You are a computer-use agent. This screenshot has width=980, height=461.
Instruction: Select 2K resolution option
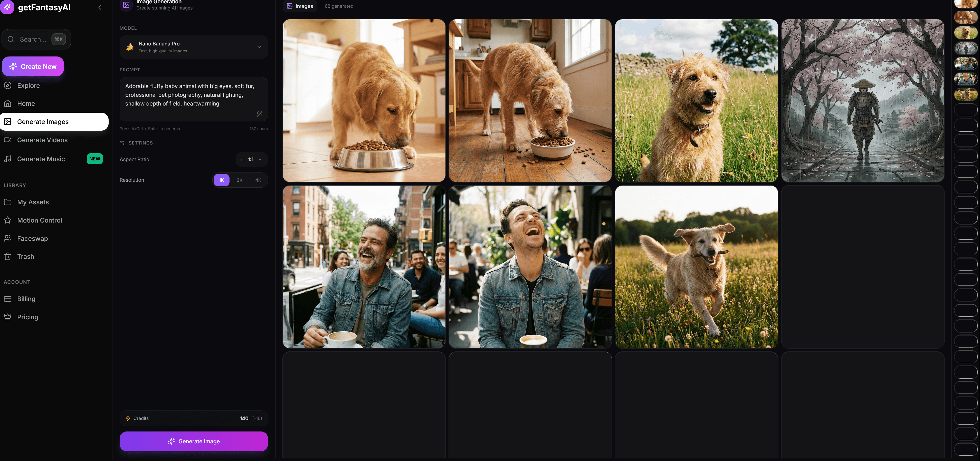[239, 180]
